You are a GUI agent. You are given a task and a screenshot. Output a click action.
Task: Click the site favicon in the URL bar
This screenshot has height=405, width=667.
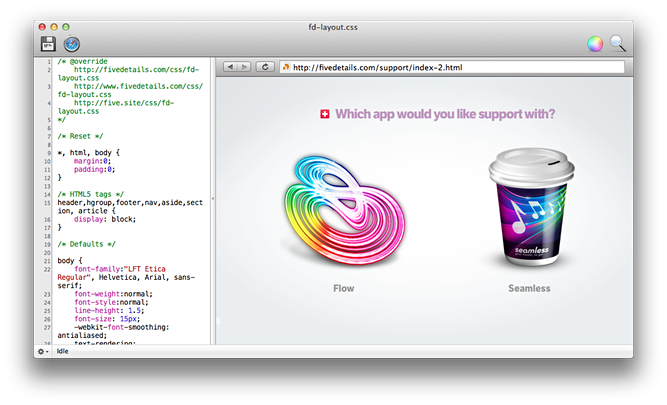click(x=286, y=67)
